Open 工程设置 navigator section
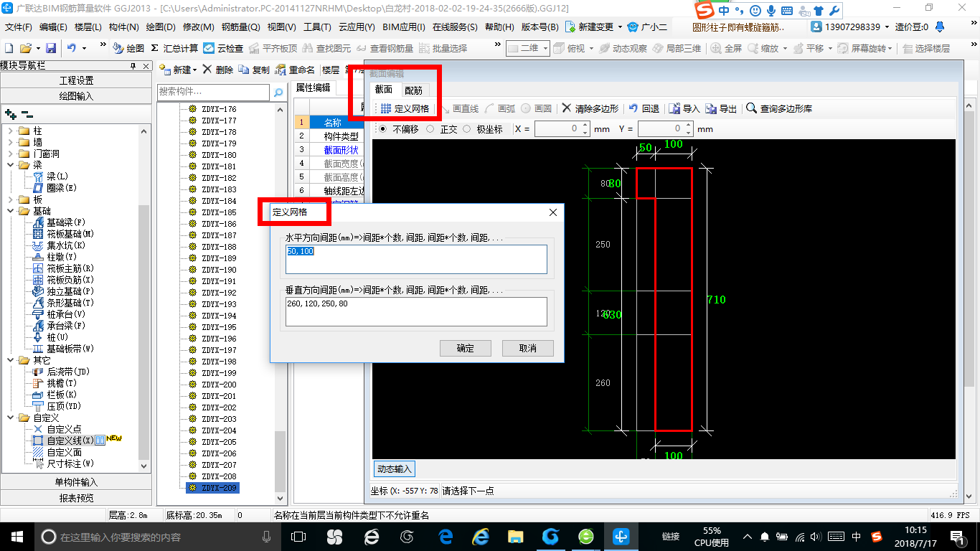980x551 pixels. 76,80
